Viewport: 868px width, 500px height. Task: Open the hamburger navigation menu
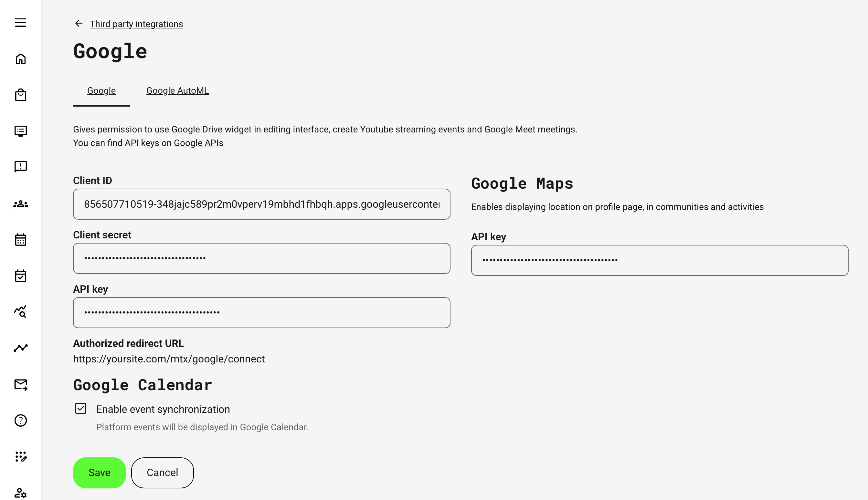tap(21, 22)
